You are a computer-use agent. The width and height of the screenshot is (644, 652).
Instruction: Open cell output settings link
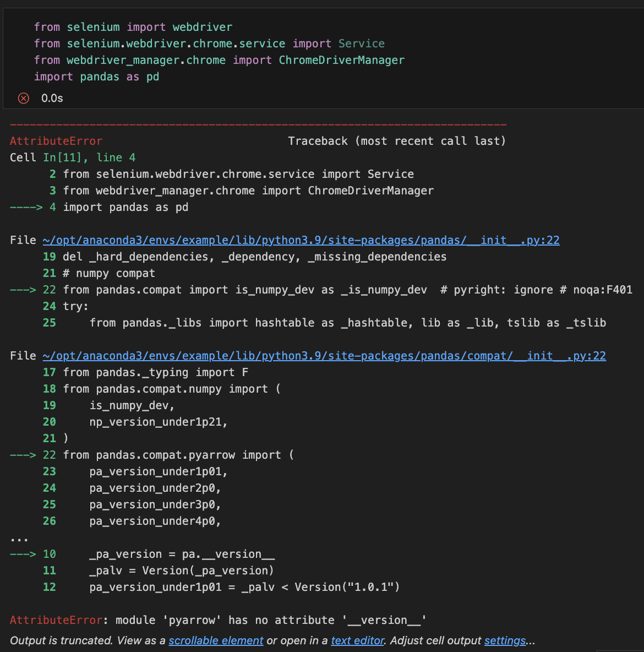click(505, 640)
